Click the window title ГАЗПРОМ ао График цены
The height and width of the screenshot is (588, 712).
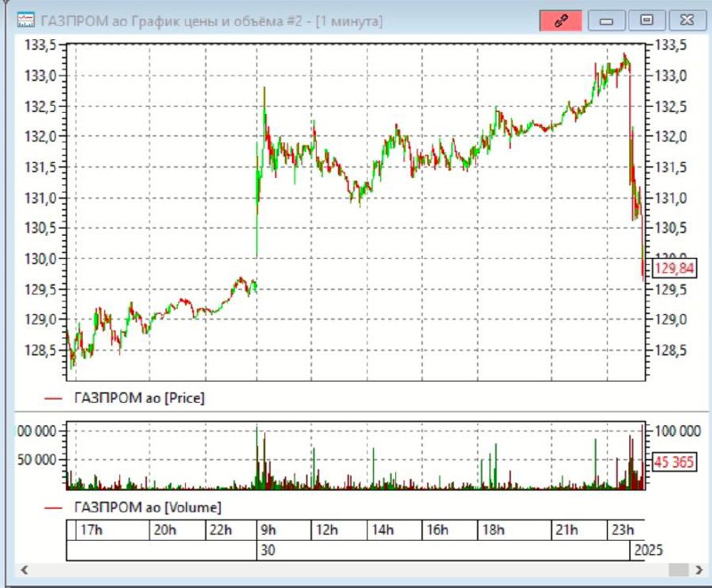click(x=212, y=20)
